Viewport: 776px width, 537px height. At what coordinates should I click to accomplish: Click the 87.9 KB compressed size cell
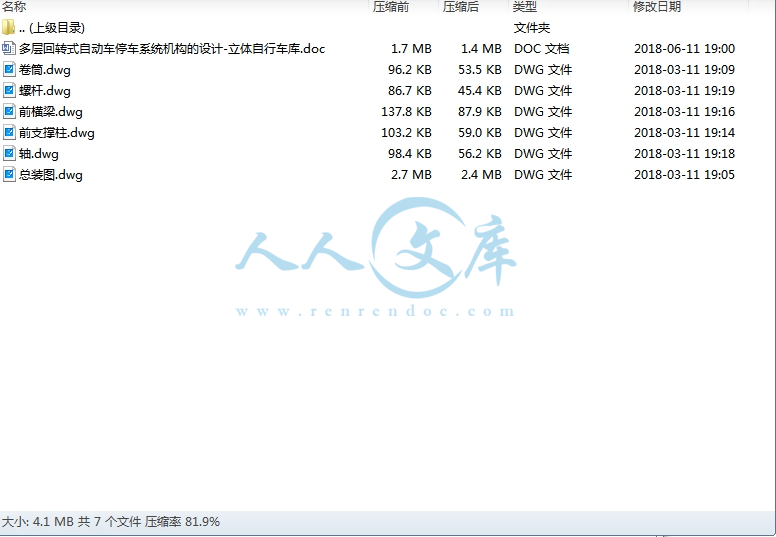pyautogui.click(x=480, y=111)
